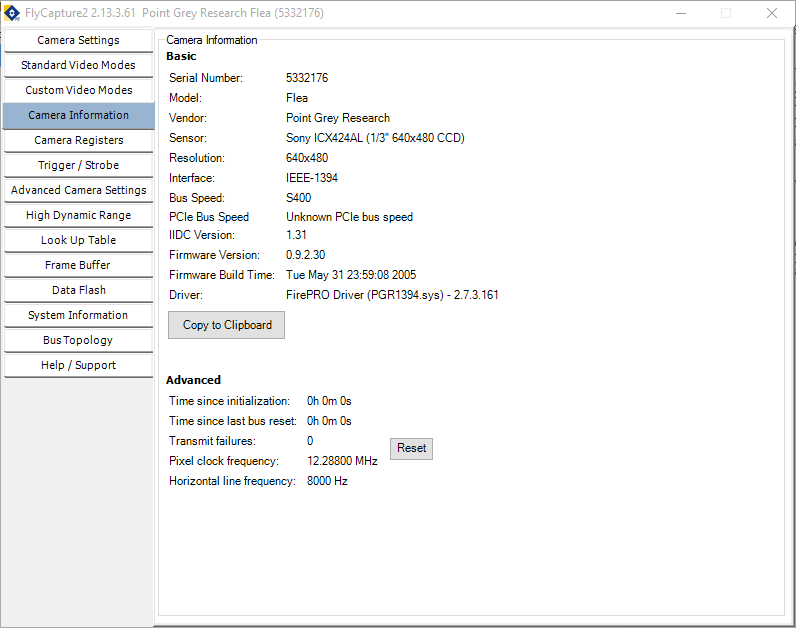This screenshot has height=628, width=796.
Task: Click the Advanced section heading
Action: point(193,380)
